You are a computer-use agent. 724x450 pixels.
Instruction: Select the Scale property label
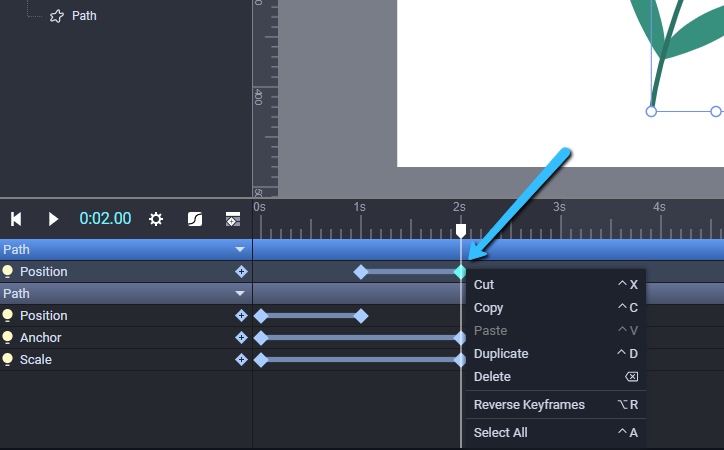[x=36, y=360]
